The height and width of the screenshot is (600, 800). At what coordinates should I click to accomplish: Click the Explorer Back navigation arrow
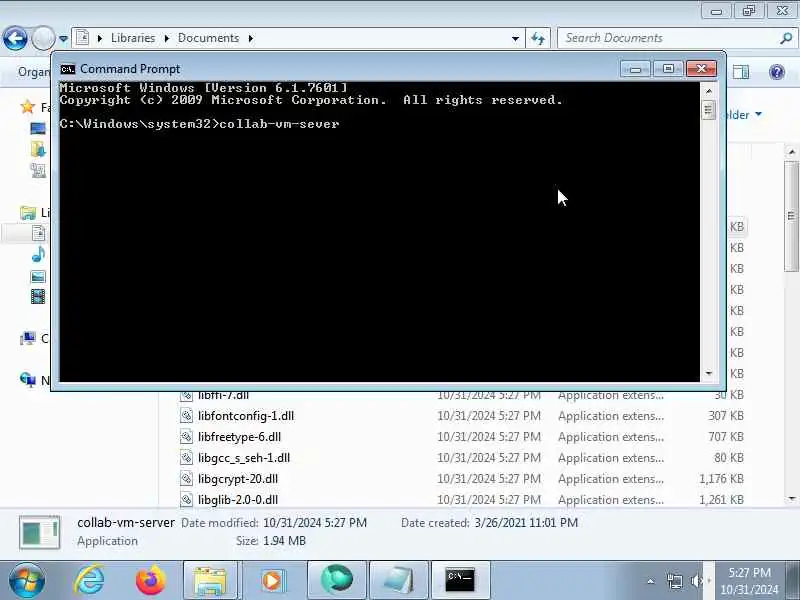pos(15,38)
